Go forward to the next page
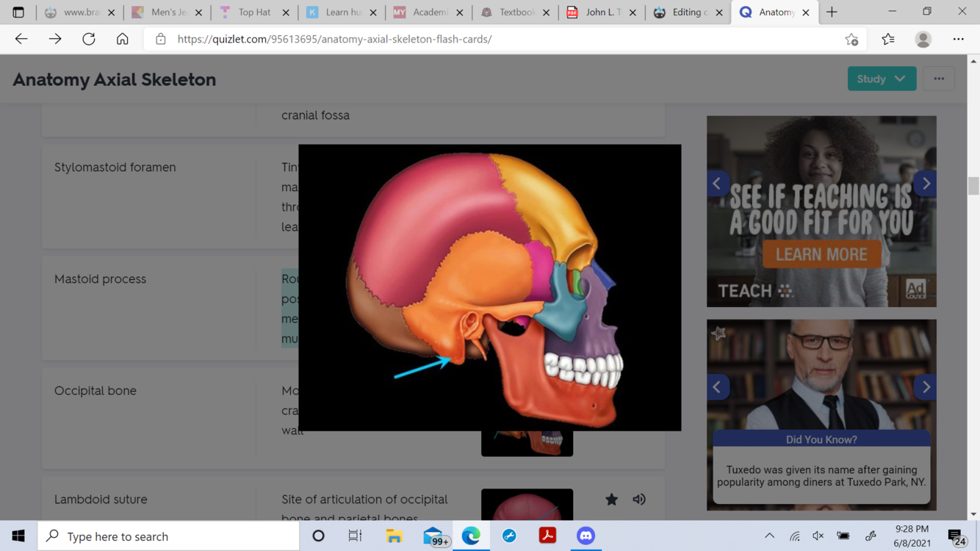Viewport: 980px width, 551px height. point(55,39)
